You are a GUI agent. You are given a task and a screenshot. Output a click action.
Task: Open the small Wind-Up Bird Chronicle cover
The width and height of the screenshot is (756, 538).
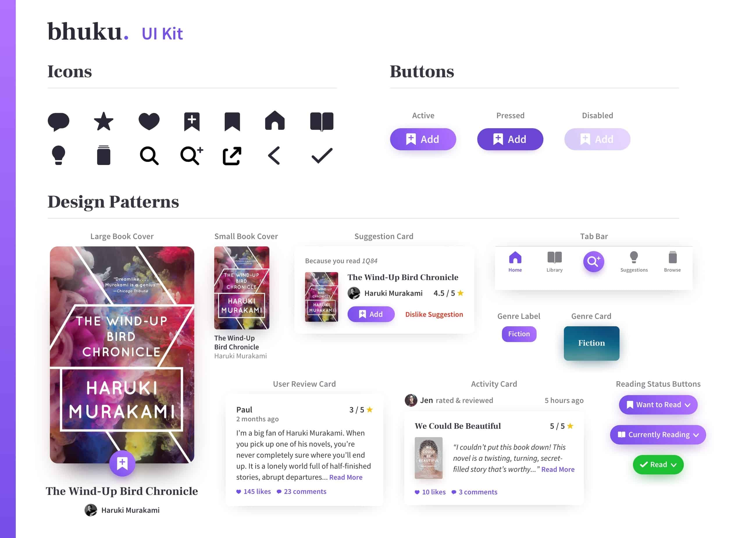(242, 287)
